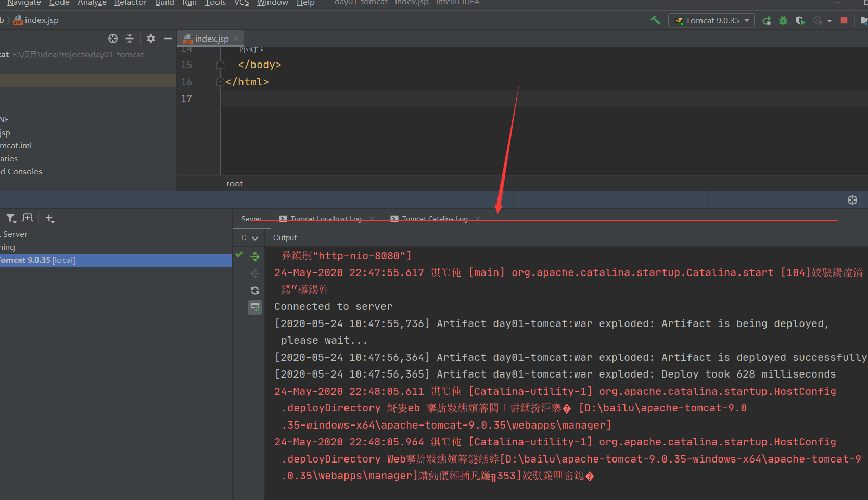Click the root breadcrumb below the editor
Image resolution: width=868 pixels, height=500 pixels.
pyautogui.click(x=235, y=184)
